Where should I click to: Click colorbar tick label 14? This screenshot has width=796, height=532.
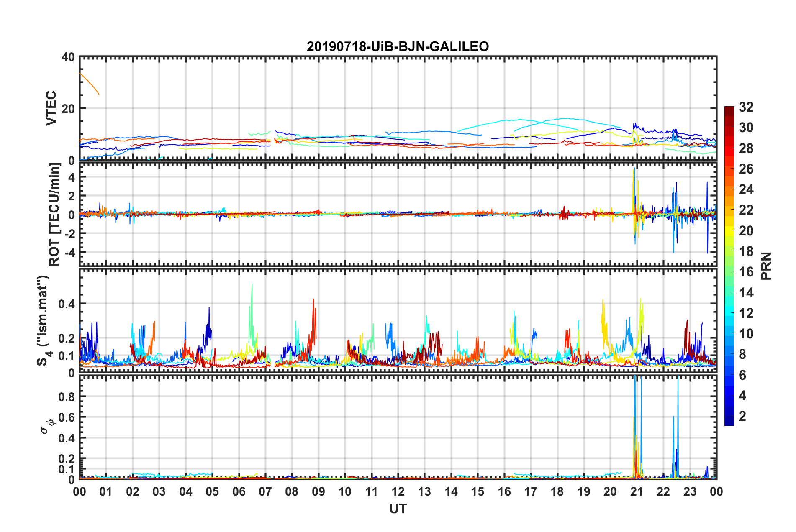pos(746,293)
